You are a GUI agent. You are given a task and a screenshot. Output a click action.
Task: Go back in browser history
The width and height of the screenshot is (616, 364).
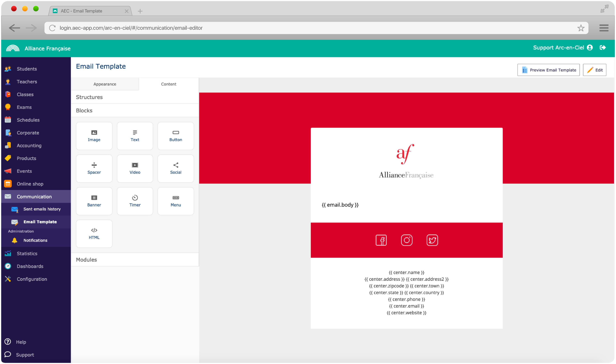pos(14,28)
